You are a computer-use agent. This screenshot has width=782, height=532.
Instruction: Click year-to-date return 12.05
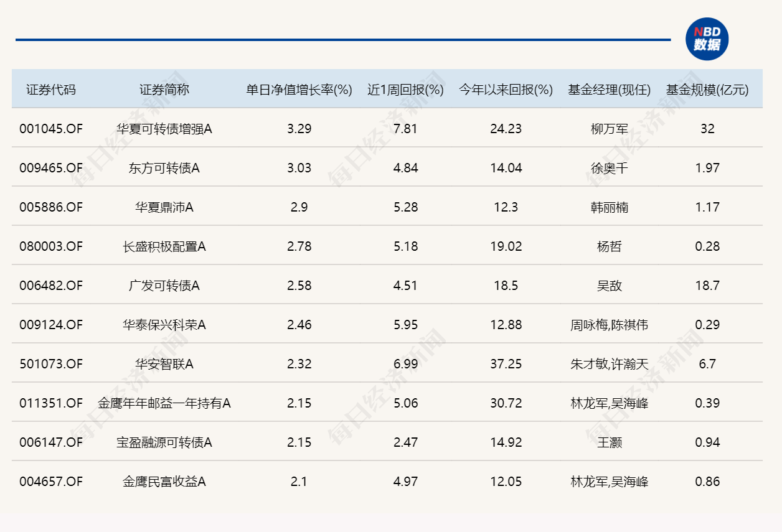coord(506,482)
